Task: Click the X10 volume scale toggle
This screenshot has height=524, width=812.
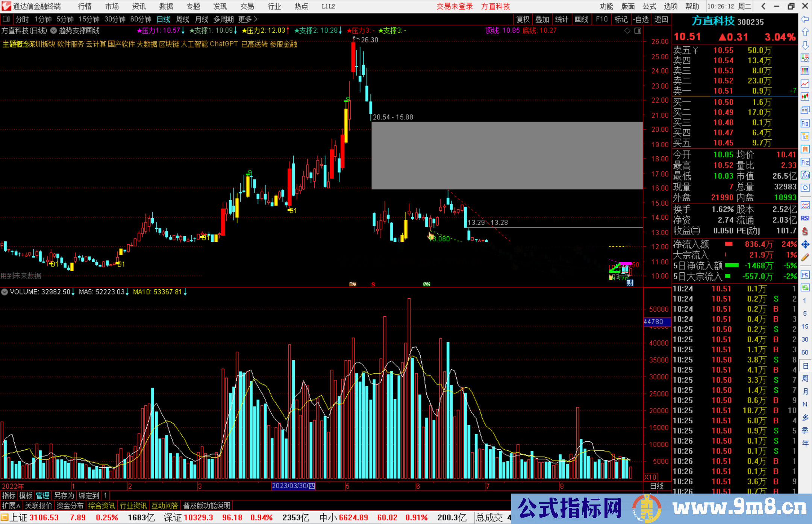Action: pyautogui.click(x=651, y=477)
